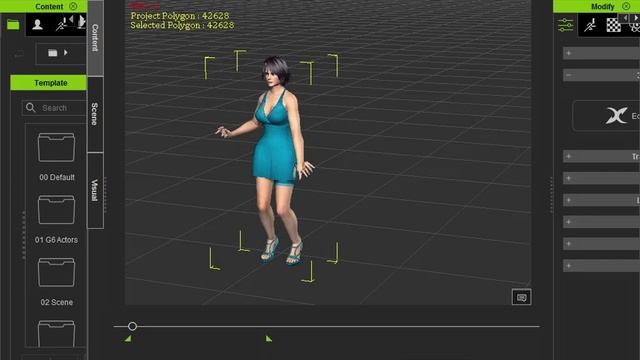The width and height of the screenshot is (640, 360).
Task: Expand the 'Tr' section in Modify
Action: point(601,156)
